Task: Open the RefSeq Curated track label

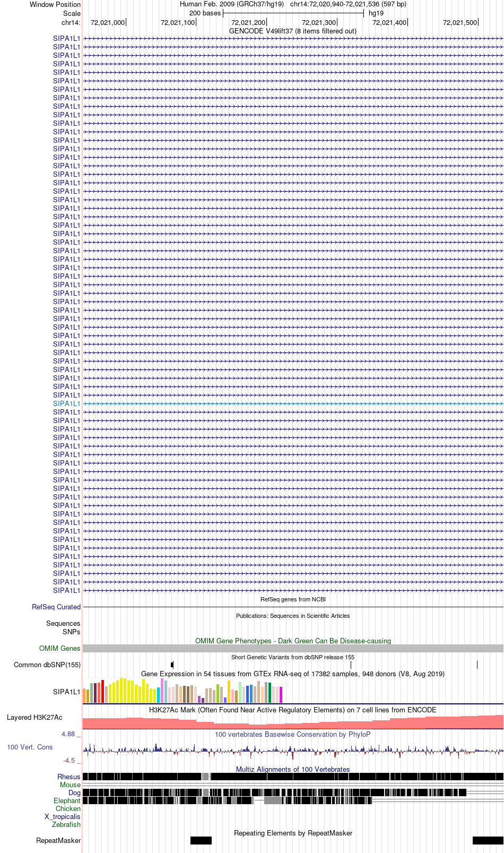Action: coord(56,607)
